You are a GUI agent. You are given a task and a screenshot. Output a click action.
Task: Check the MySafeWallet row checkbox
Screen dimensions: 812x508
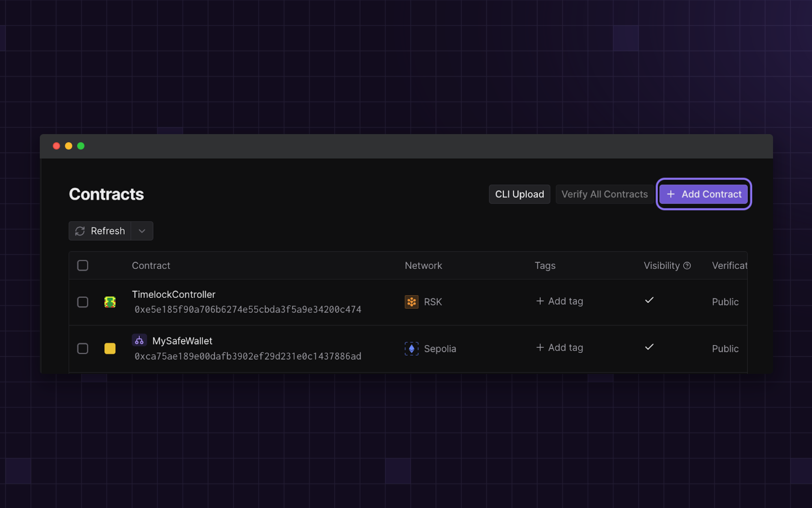pyautogui.click(x=83, y=349)
